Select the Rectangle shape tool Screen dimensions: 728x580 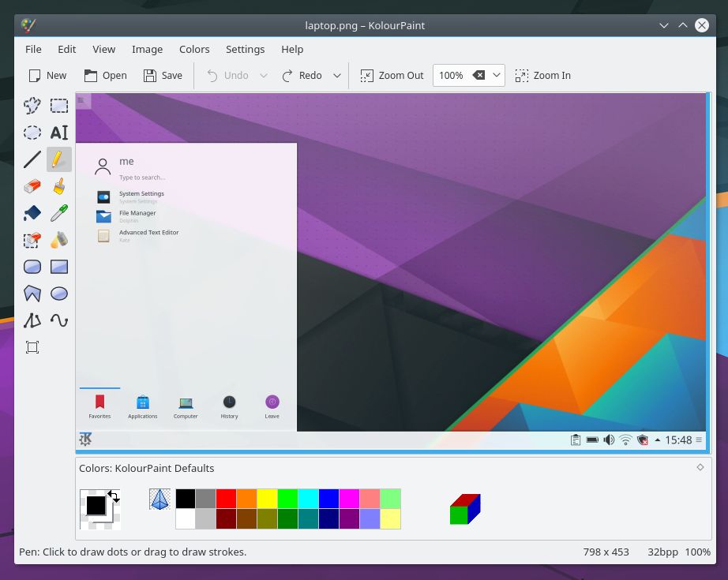click(x=59, y=267)
